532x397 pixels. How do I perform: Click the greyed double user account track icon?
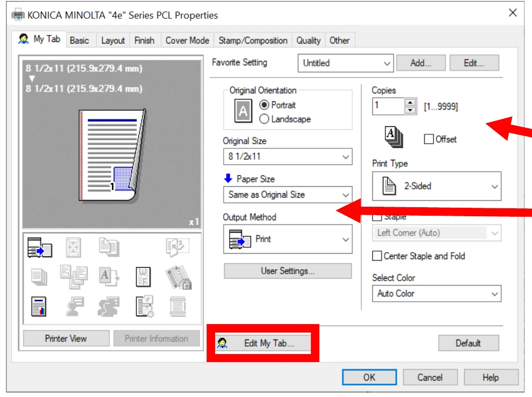pyautogui.click(x=109, y=307)
